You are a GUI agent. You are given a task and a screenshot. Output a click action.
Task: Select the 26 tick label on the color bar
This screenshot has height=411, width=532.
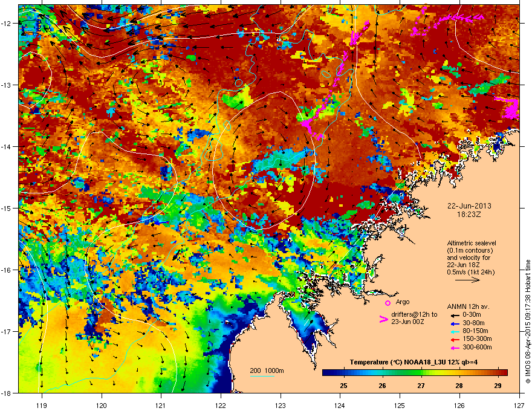pos(382,386)
